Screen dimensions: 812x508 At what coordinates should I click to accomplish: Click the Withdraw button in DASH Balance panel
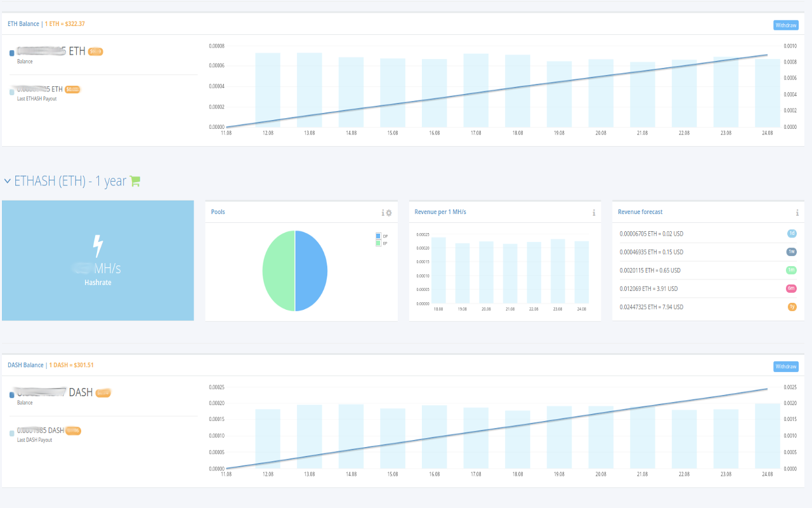[x=785, y=366]
